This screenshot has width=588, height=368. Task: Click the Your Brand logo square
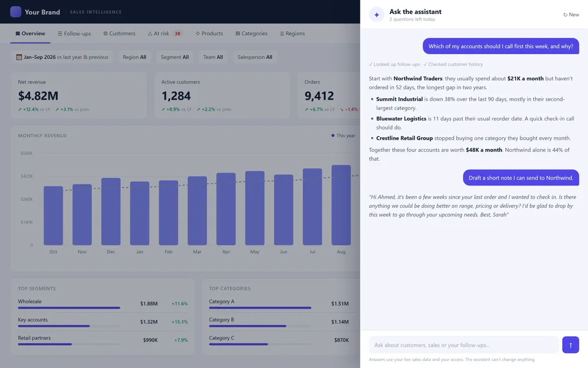(x=16, y=12)
